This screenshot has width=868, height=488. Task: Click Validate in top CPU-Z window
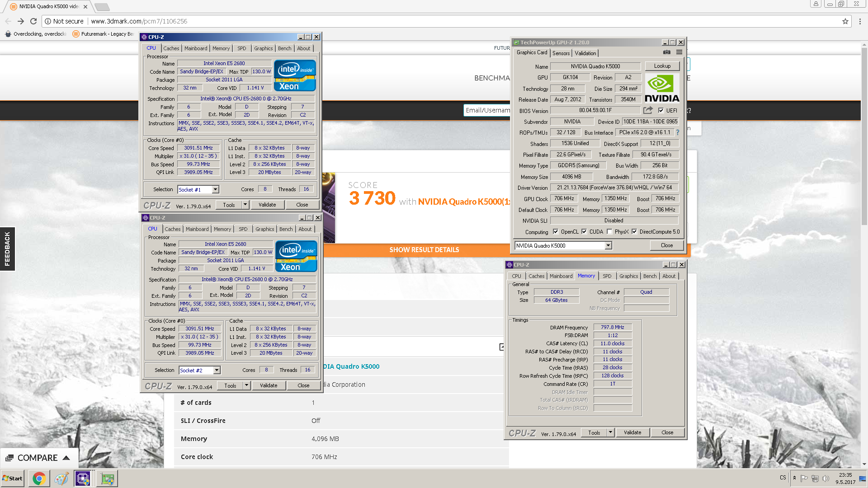[x=267, y=205]
